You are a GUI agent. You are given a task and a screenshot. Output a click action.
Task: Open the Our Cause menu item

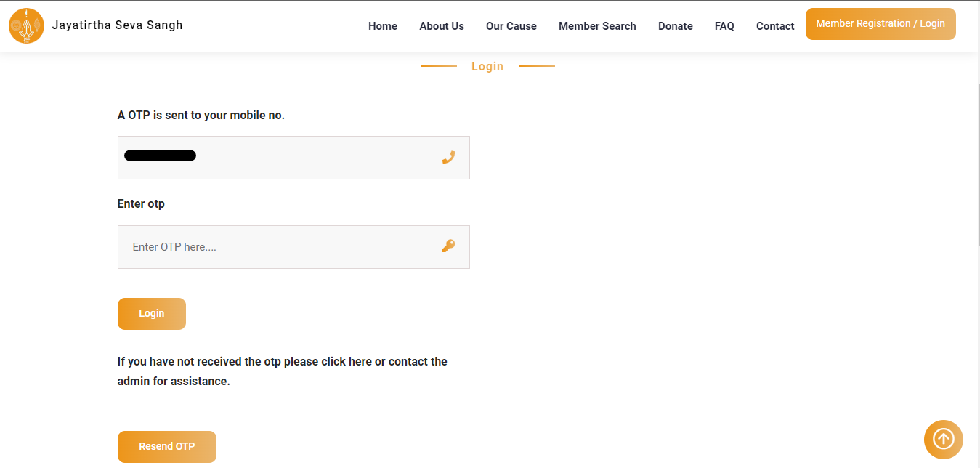(x=511, y=26)
